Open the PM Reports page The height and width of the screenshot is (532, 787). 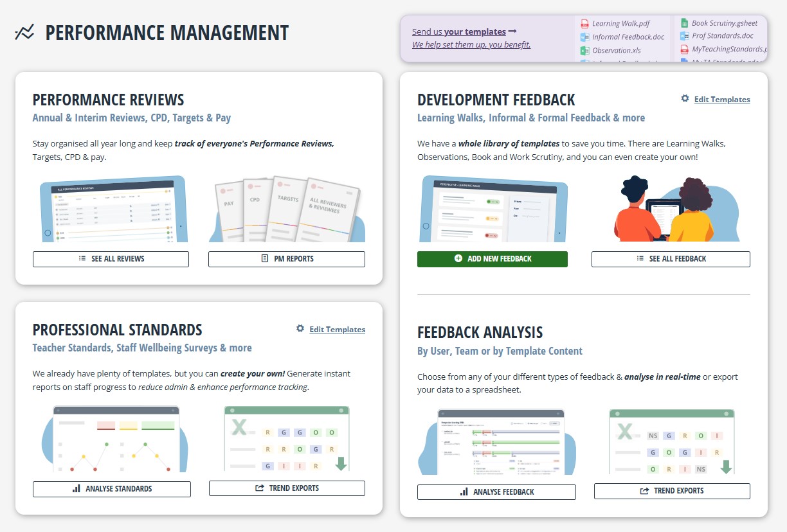(287, 259)
